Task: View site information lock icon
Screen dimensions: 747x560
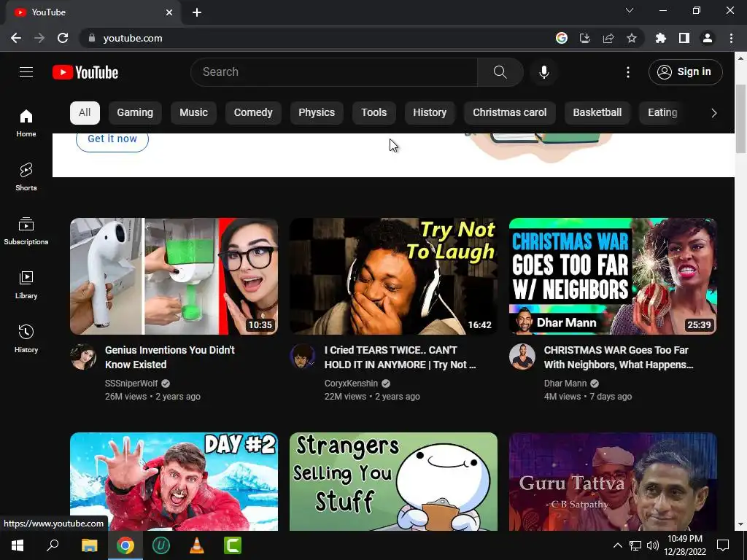Action: click(92, 38)
